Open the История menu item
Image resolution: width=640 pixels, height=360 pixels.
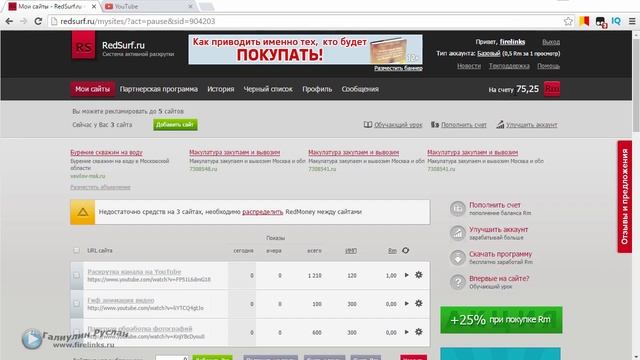coord(220,89)
